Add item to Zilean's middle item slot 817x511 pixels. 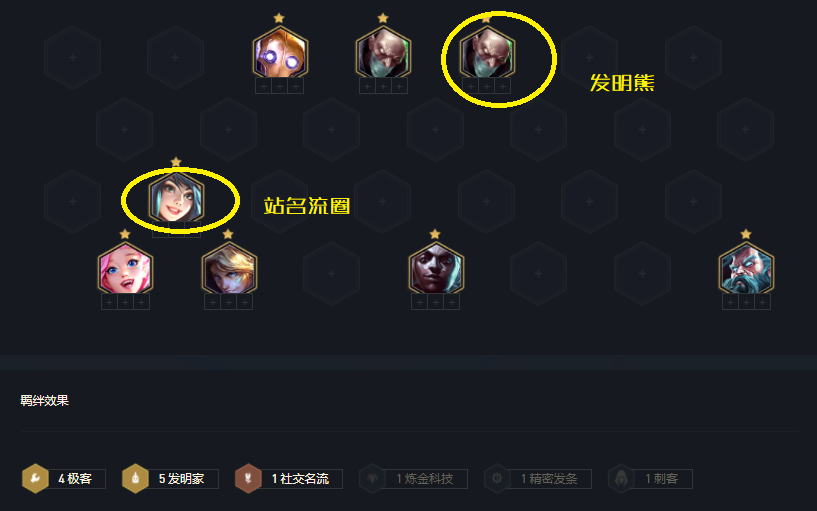tap(746, 302)
